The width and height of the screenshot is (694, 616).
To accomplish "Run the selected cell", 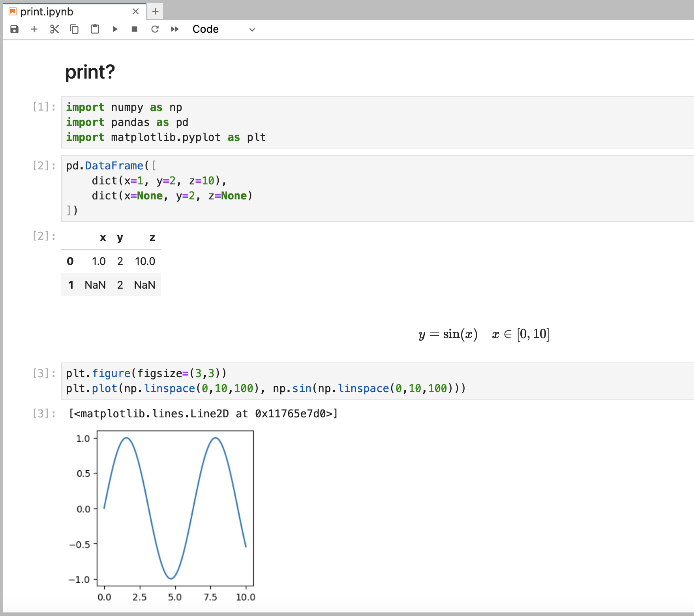I will [115, 29].
